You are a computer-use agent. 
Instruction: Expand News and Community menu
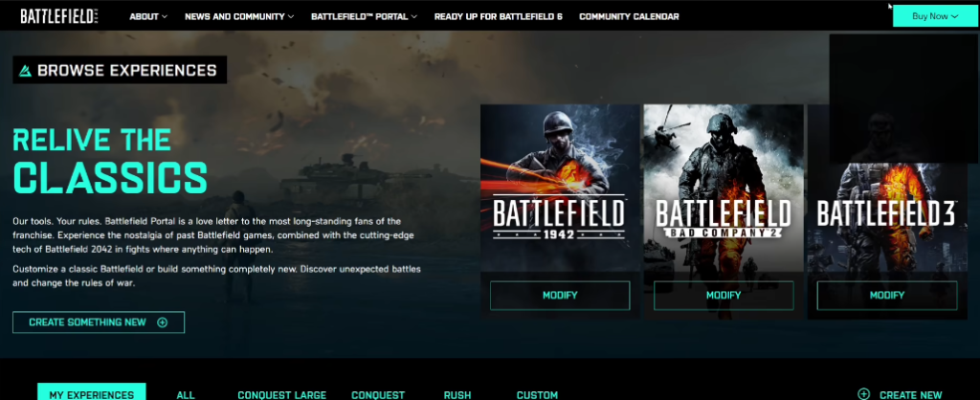point(239,17)
